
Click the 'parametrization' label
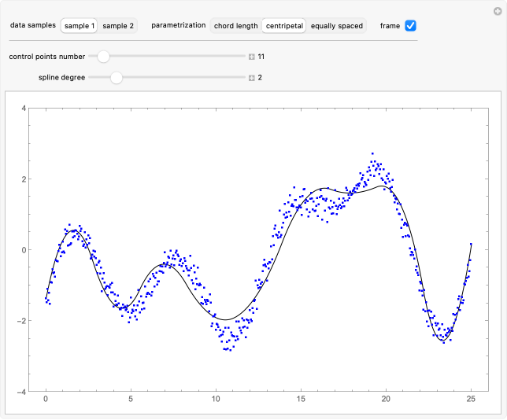178,26
